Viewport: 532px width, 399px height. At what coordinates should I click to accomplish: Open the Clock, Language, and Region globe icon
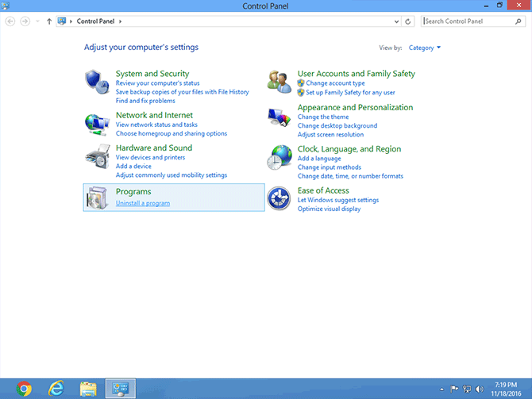point(279,157)
